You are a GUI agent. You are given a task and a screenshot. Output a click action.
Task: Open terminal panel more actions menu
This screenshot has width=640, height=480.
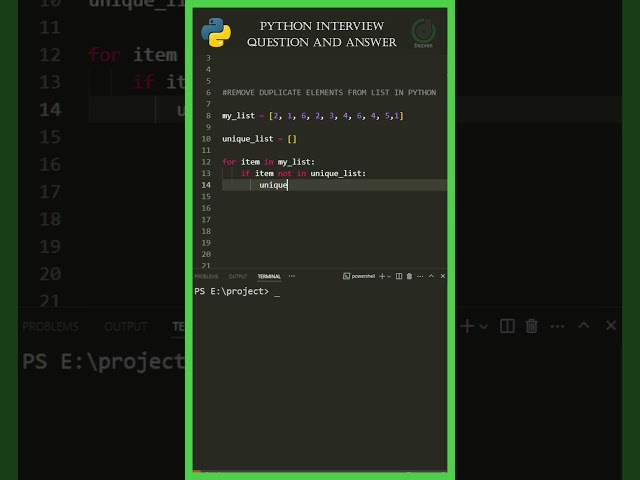pos(420,276)
